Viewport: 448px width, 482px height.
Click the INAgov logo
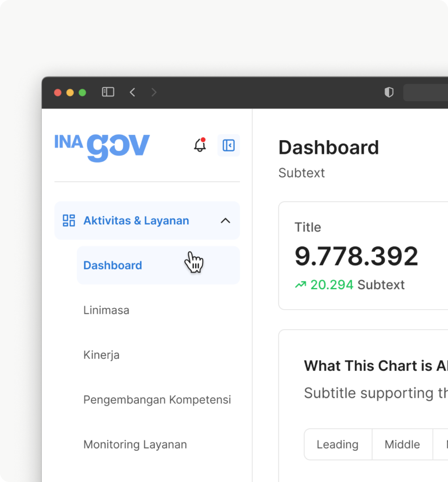[x=102, y=147]
